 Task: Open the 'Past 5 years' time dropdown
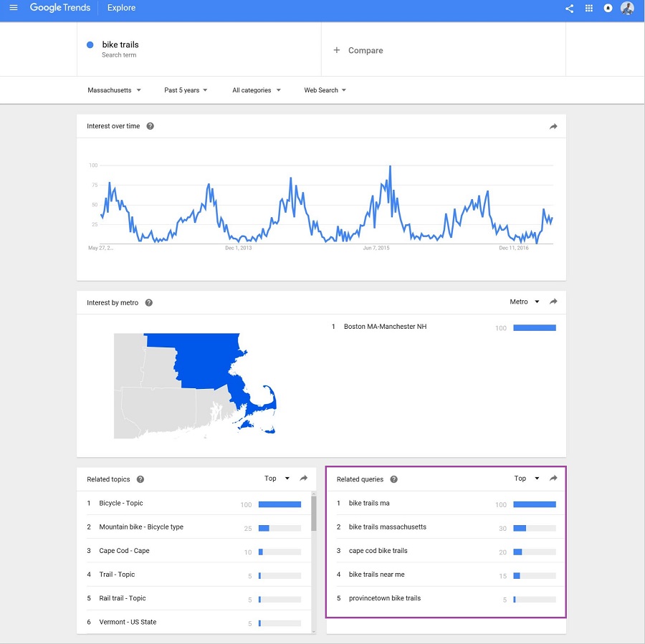tap(186, 90)
